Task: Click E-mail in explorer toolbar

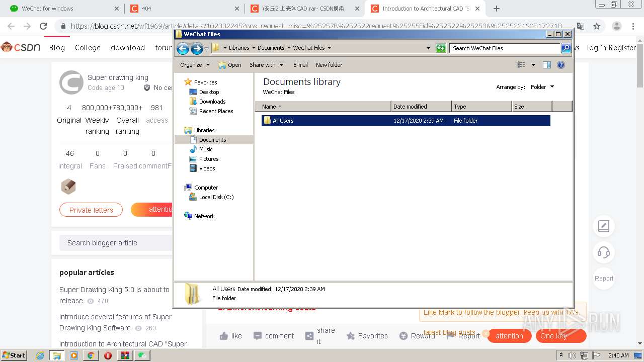Action: click(300, 65)
